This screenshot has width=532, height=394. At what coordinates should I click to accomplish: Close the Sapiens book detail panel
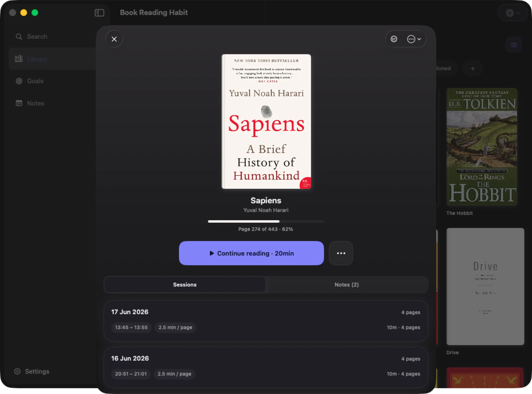coord(114,39)
